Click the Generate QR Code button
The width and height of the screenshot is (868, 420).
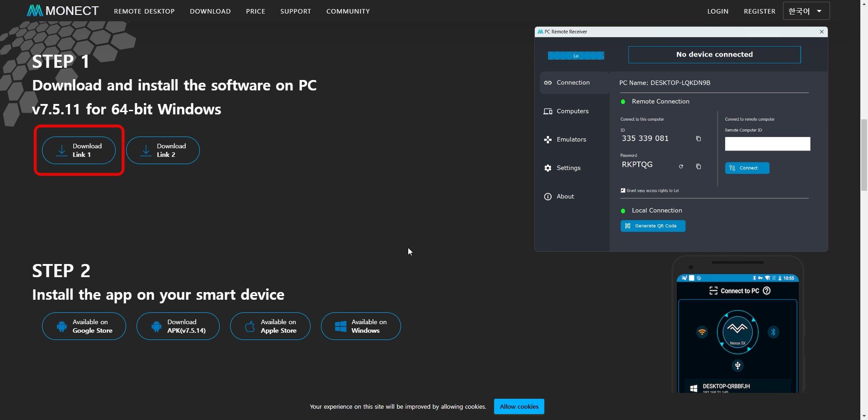coord(653,226)
